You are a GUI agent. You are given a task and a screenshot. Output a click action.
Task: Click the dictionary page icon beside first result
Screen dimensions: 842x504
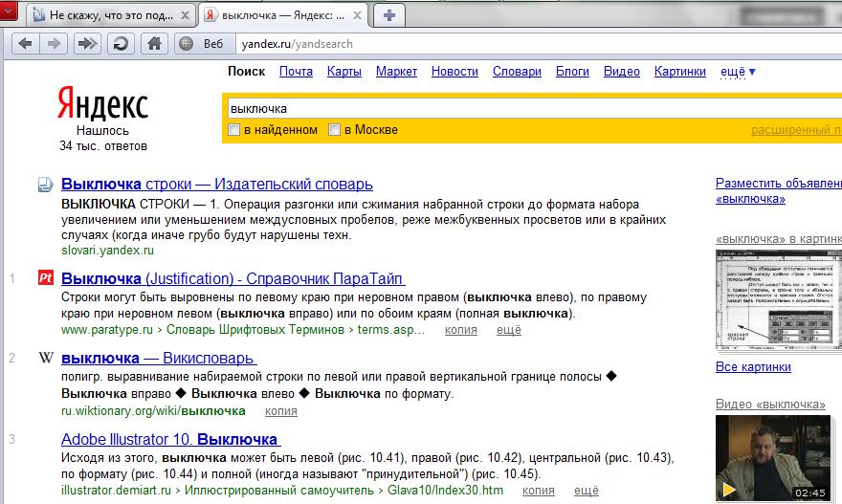(46, 185)
